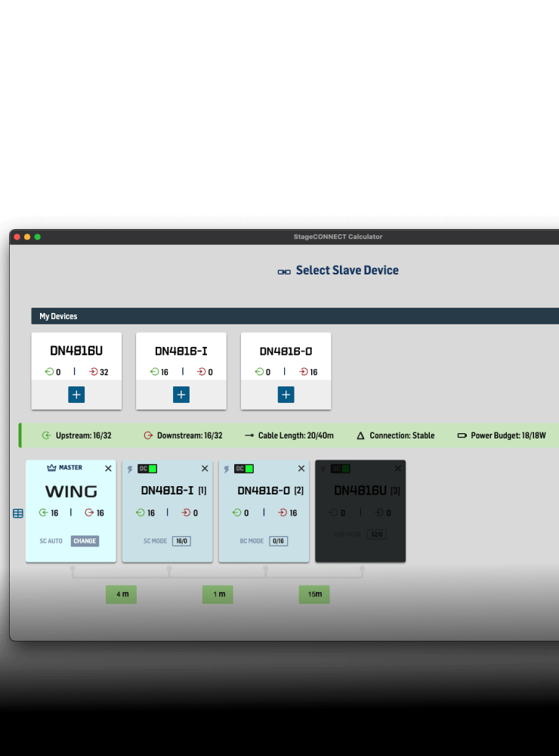Toggle DC power on DN4816-O [2]
This screenshot has height=756, width=559.
(x=244, y=469)
